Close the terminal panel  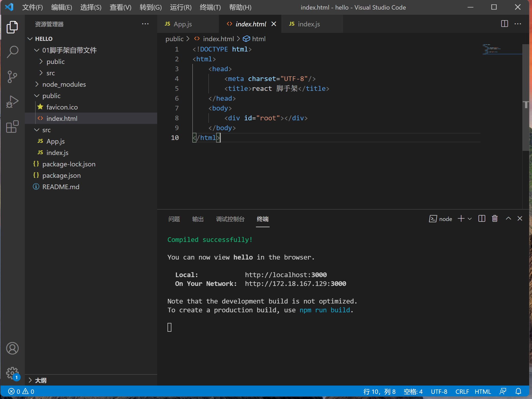tap(520, 219)
